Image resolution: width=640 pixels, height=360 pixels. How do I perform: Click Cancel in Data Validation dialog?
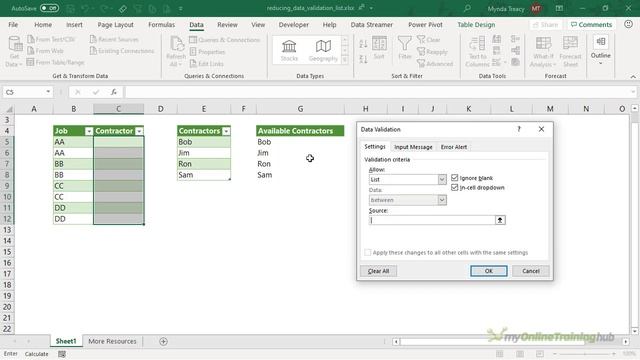click(x=531, y=271)
